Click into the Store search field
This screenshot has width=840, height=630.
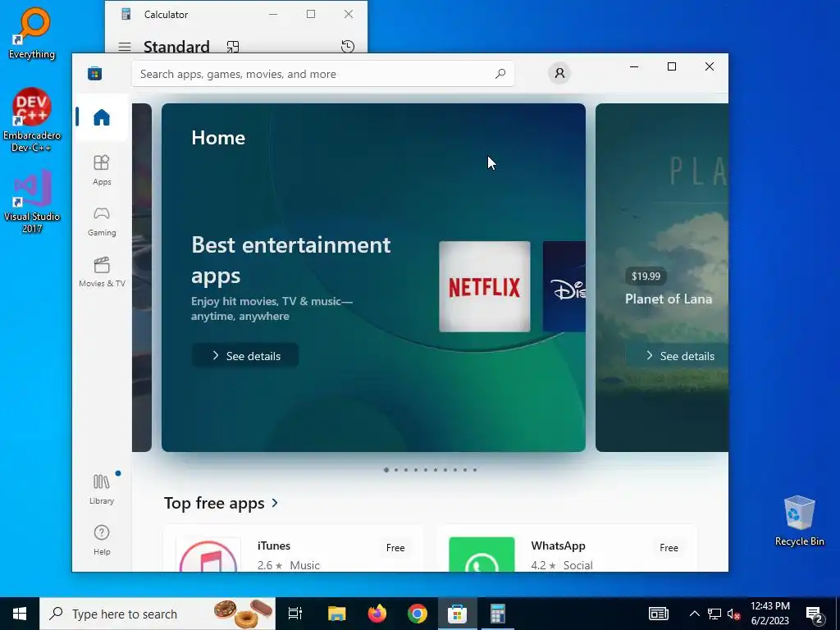pos(323,74)
